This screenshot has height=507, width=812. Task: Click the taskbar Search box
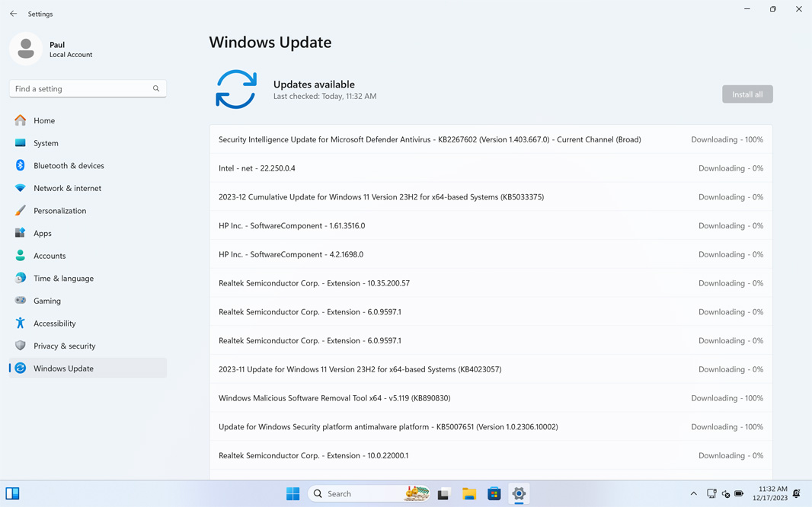pos(369,493)
